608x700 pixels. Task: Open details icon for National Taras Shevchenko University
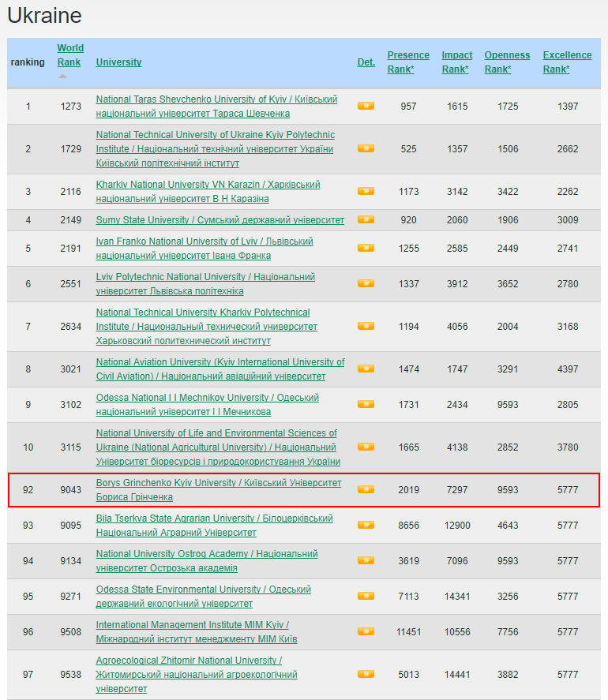point(366,106)
